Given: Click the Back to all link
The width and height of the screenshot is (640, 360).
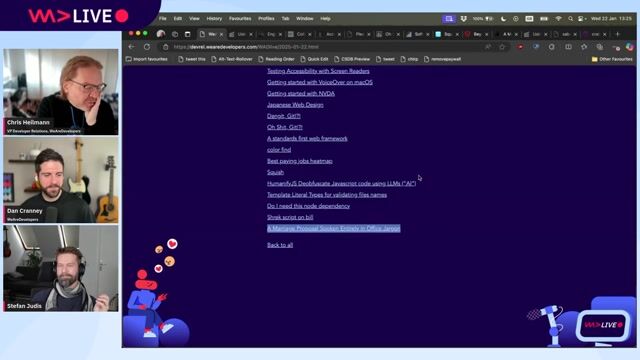Looking at the screenshot, I should coord(280,245).
